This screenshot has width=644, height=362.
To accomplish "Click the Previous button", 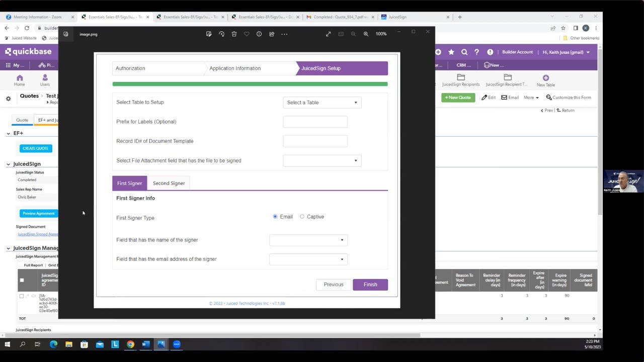I will (x=334, y=285).
